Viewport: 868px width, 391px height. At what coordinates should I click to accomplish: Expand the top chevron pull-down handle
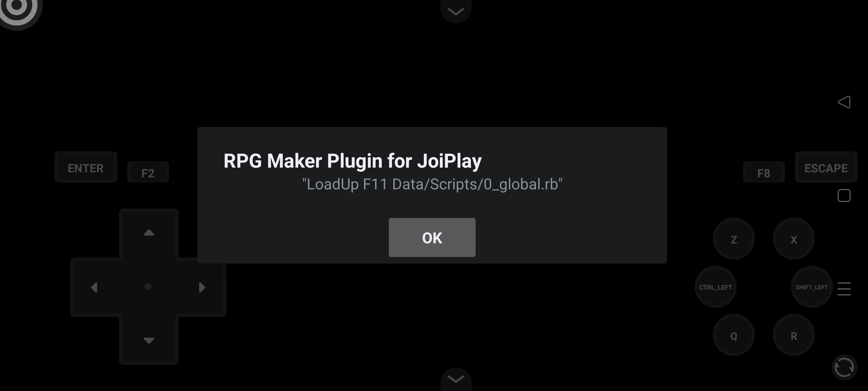click(x=456, y=11)
